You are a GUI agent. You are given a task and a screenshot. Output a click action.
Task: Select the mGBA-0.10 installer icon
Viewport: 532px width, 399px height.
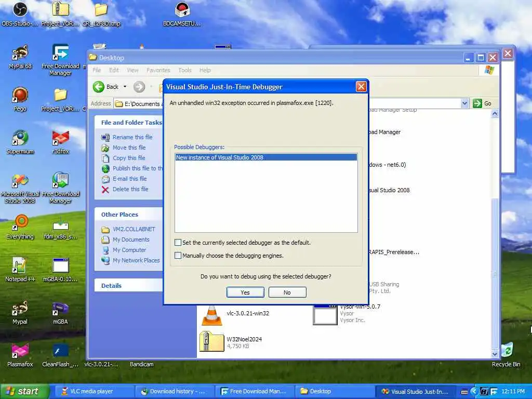click(x=60, y=270)
